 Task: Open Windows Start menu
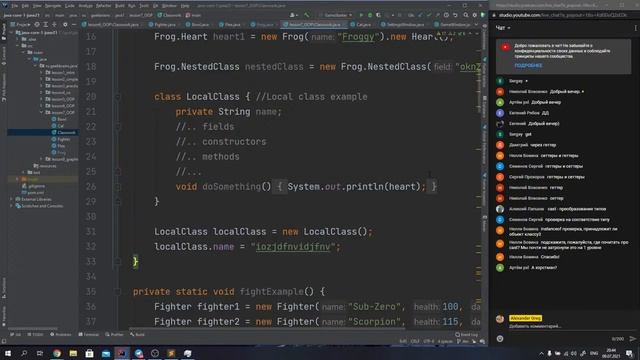(7, 353)
